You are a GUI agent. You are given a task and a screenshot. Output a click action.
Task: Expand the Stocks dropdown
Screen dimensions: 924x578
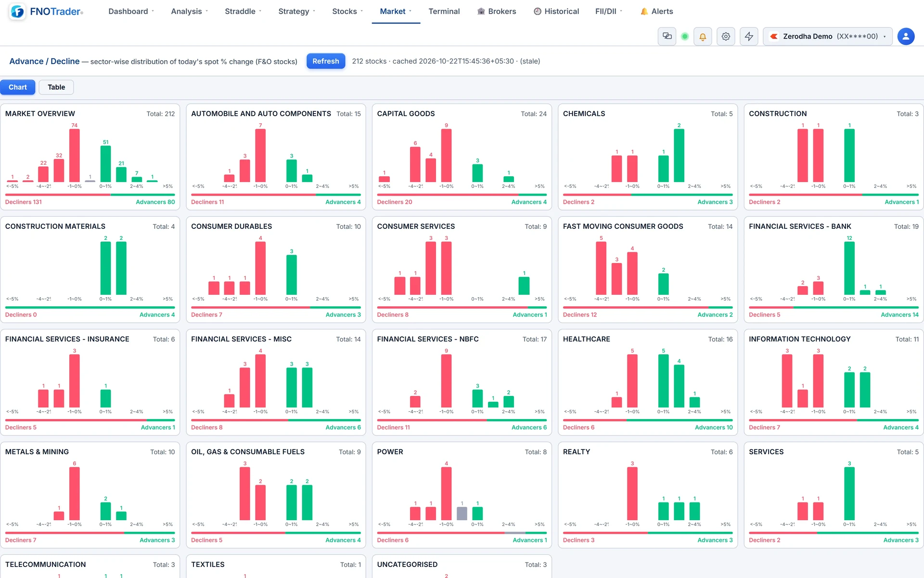click(x=347, y=12)
